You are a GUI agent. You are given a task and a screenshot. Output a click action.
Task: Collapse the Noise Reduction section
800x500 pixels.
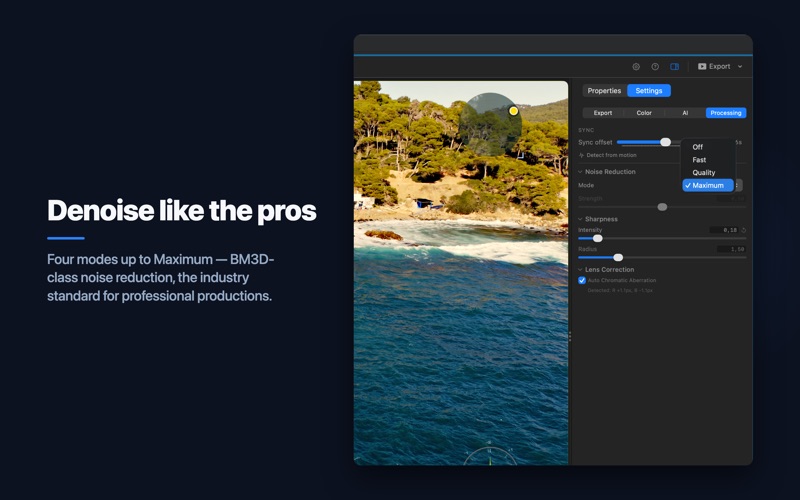click(x=580, y=172)
